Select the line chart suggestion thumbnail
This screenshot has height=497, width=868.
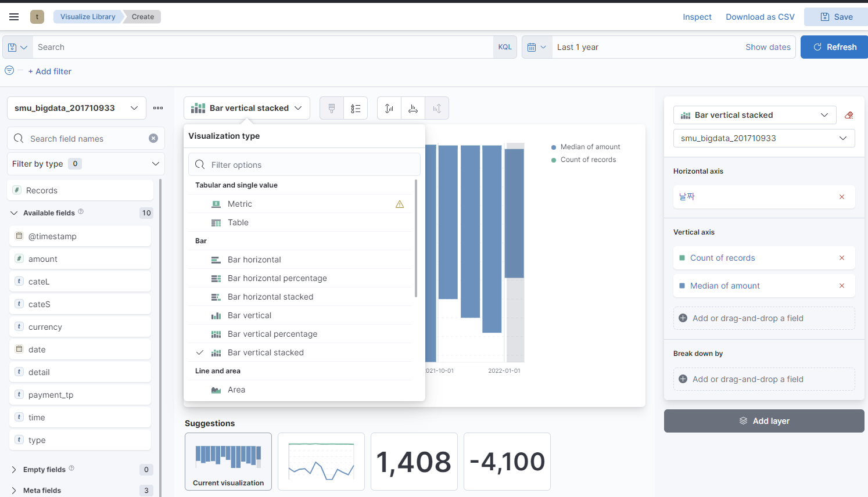321,462
